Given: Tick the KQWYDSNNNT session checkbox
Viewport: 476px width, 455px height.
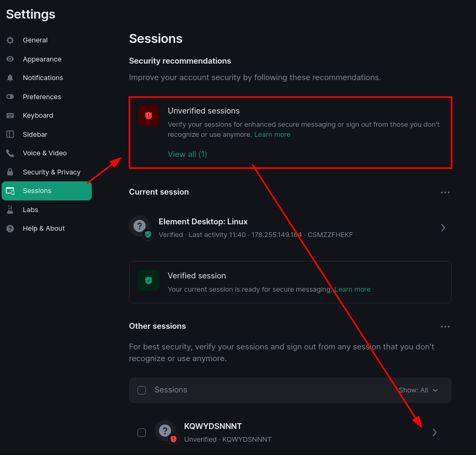Looking at the screenshot, I should coord(142,433).
